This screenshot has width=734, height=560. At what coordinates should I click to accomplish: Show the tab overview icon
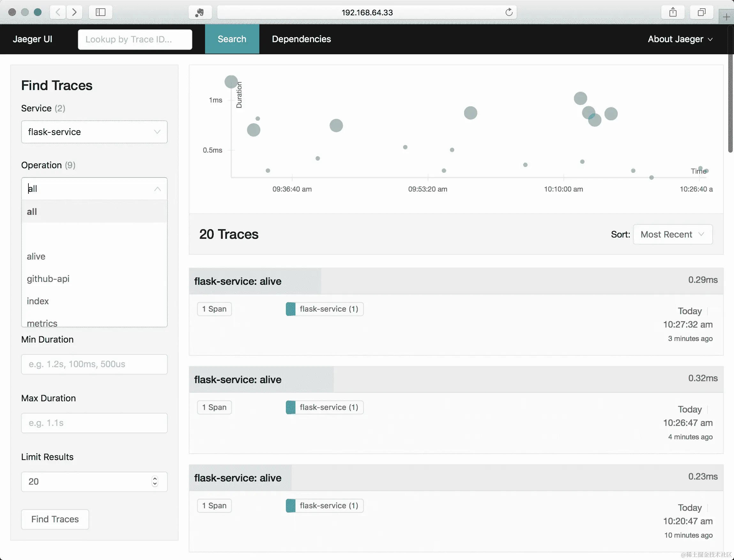[x=701, y=12]
